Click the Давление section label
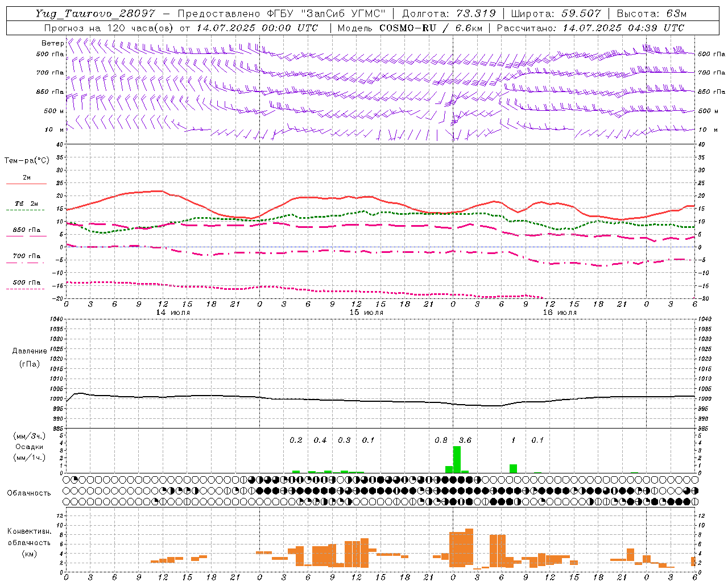 click(30, 351)
